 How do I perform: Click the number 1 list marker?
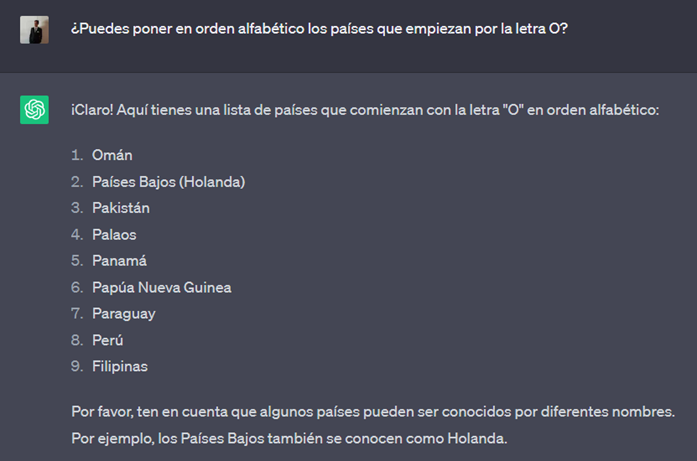pyautogui.click(x=77, y=155)
